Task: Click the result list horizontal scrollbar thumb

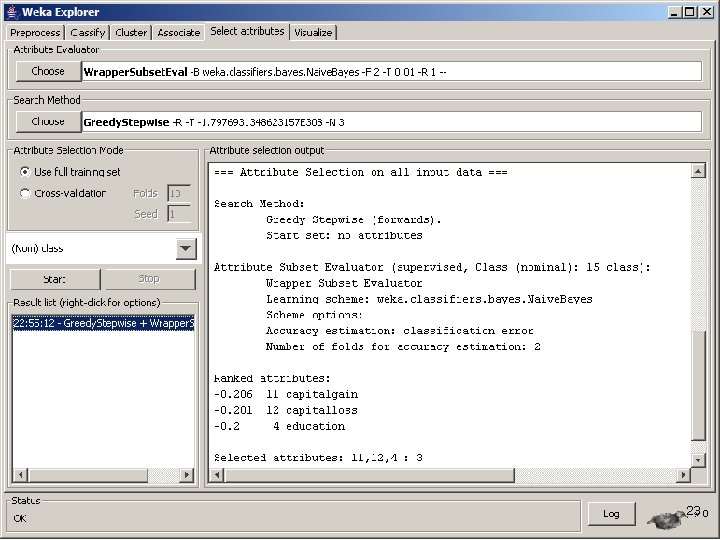Action: [88, 475]
